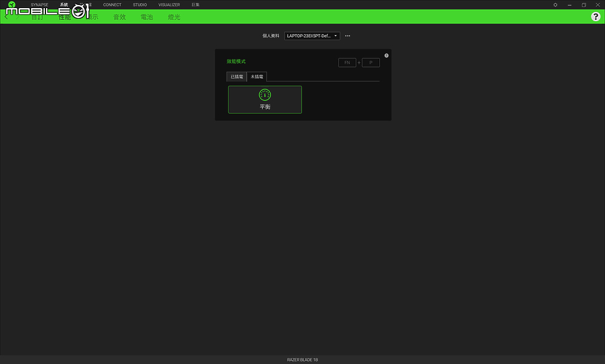605x364 pixels.
Task: Go to the 電池 sub-tab
Action: point(147,17)
